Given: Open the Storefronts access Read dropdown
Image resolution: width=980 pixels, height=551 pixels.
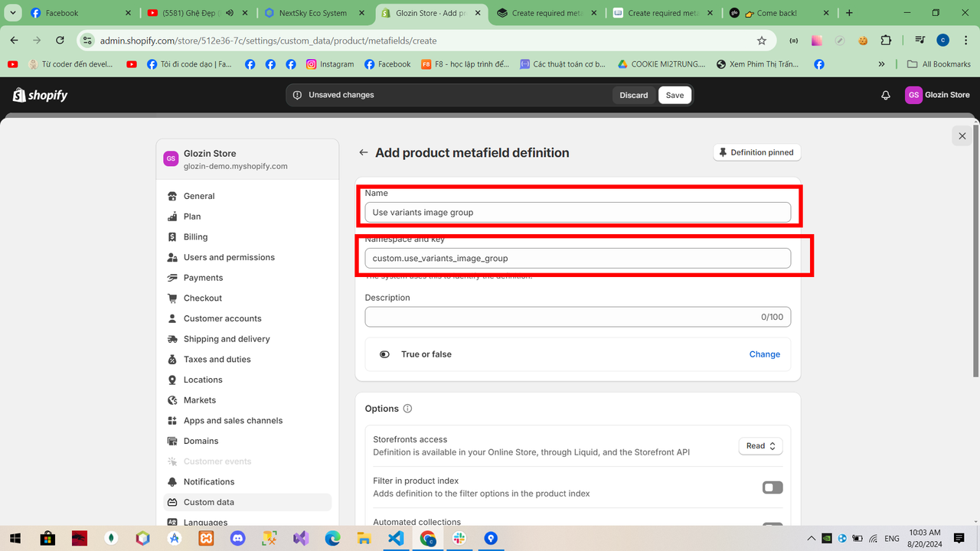Looking at the screenshot, I should pos(760,446).
